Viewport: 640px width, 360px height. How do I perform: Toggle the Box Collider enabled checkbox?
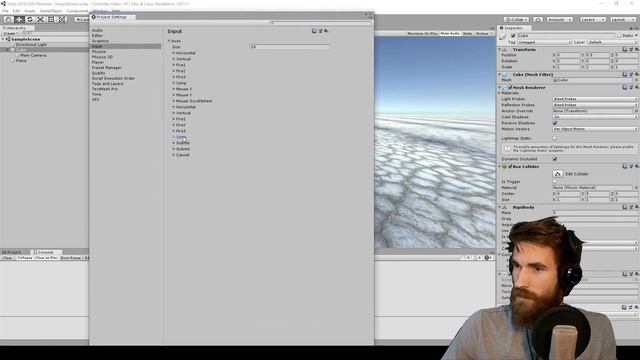510,167
